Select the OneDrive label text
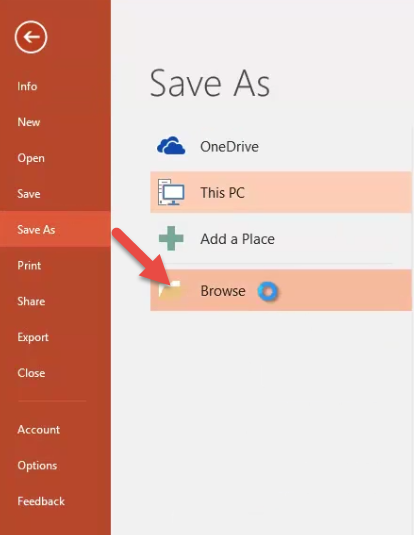 click(229, 147)
